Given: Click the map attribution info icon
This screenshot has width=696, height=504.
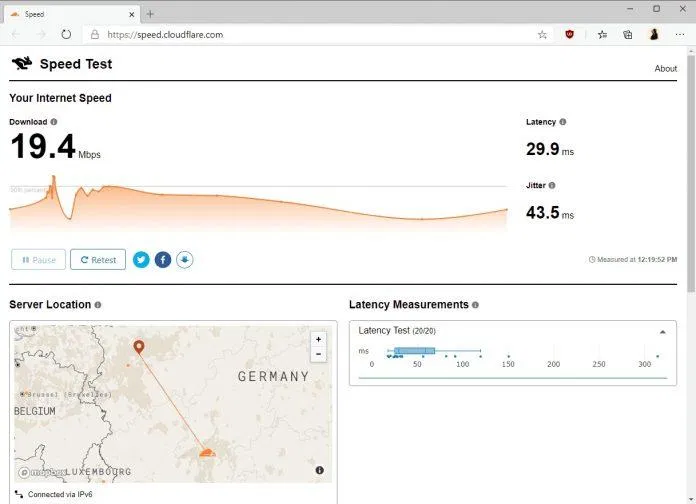Looking at the screenshot, I should (320, 470).
